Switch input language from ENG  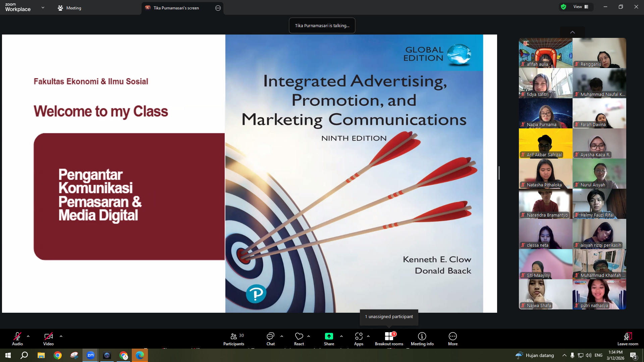pyautogui.click(x=599, y=355)
